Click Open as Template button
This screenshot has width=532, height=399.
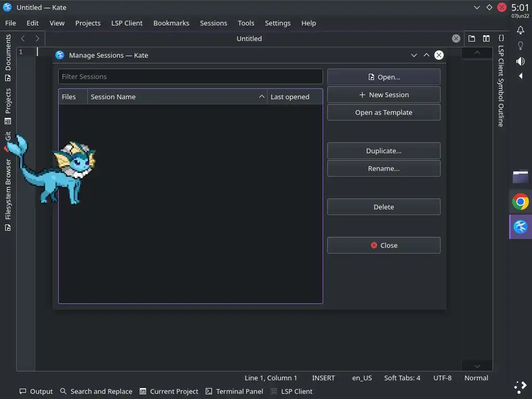(x=384, y=112)
